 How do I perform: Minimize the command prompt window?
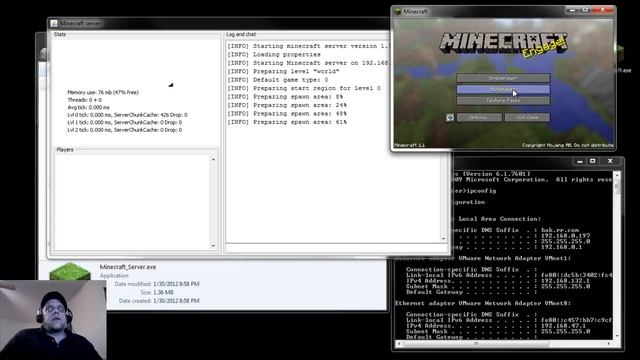pyautogui.click(x=580, y=162)
